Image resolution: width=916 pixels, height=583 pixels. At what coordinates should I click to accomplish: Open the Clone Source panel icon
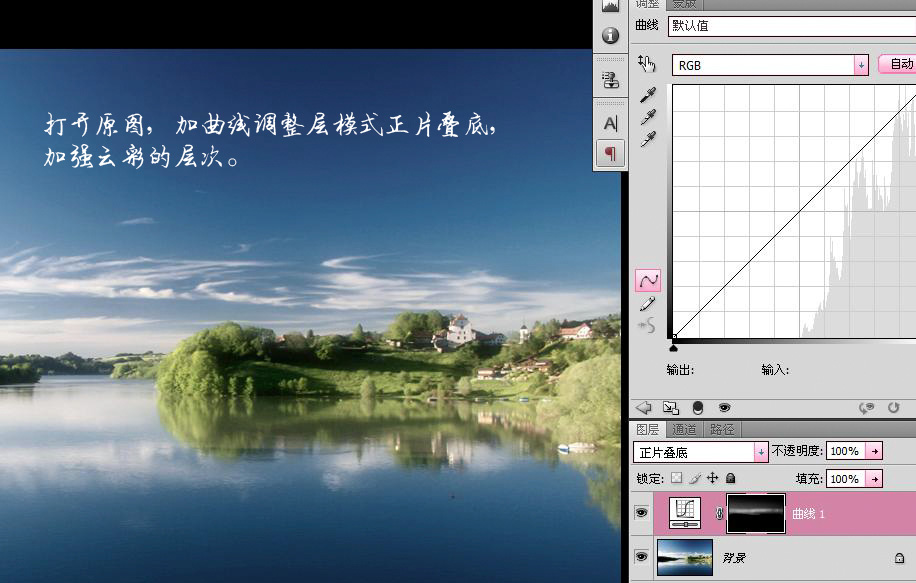click(610, 79)
